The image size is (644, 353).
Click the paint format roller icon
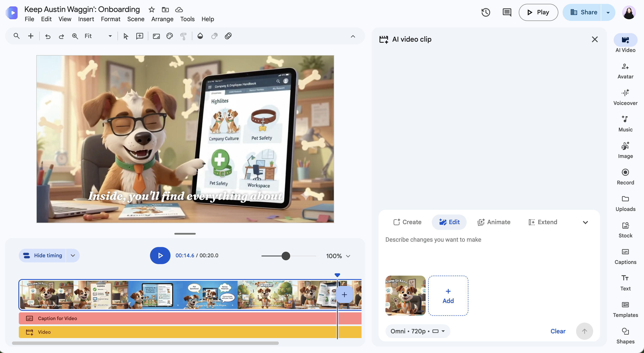[x=183, y=36]
